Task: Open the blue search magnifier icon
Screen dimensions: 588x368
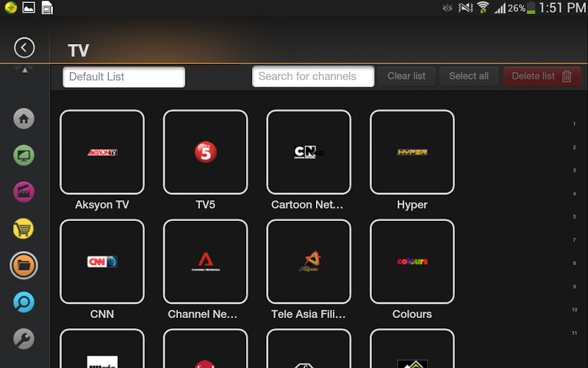Action: (24, 302)
